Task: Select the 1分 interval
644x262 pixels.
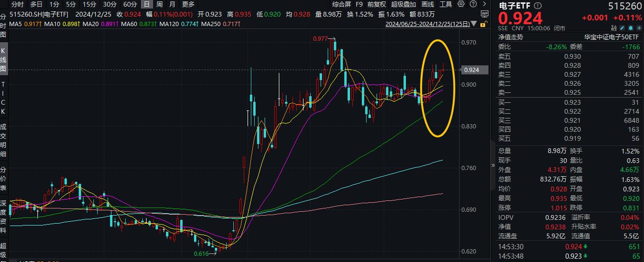Action: click(x=55, y=4)
